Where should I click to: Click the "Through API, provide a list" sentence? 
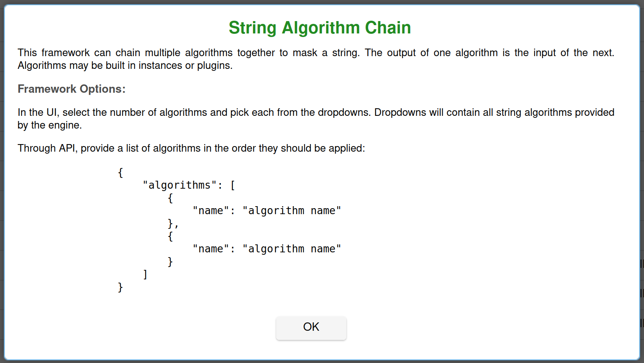tap(191, 148)
